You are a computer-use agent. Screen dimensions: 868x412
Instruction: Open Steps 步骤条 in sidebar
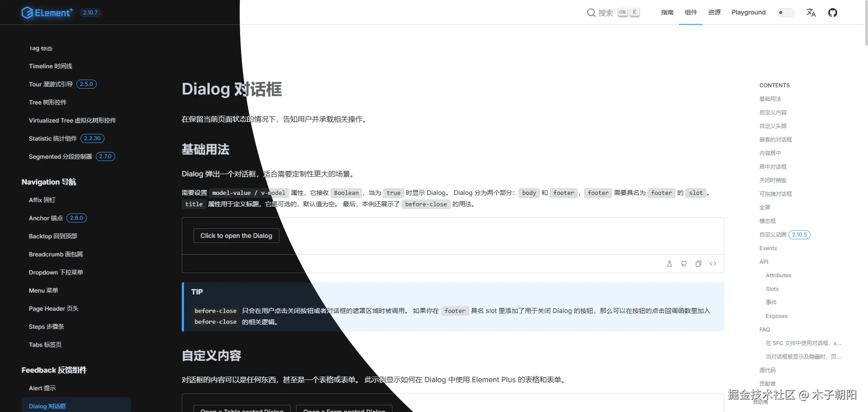pyautogui.click(x=47, y=327)
